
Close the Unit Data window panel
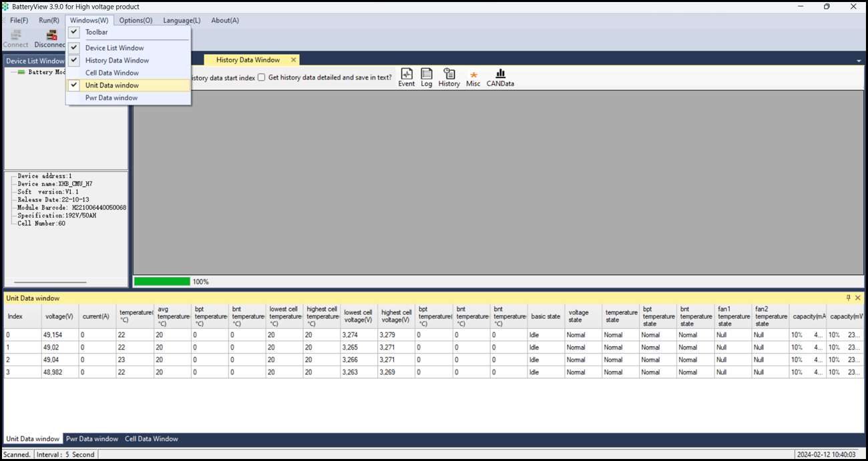(x=858, y=298)
